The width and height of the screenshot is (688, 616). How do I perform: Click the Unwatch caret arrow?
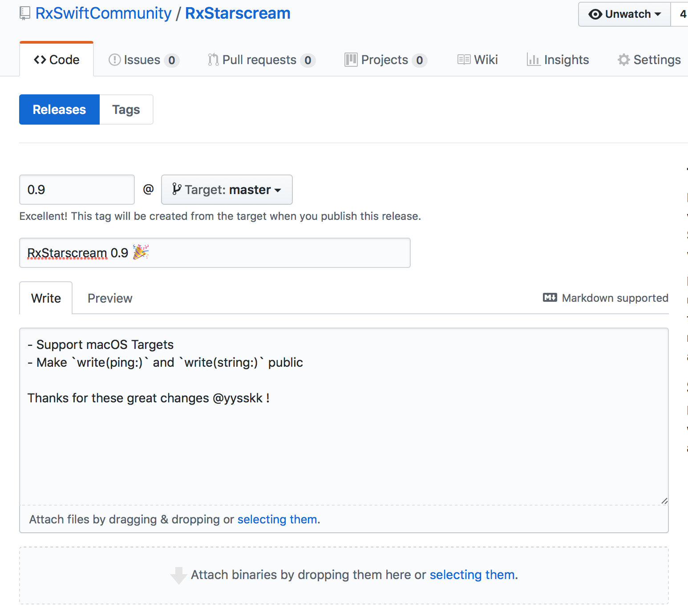[x=658, y=14]
